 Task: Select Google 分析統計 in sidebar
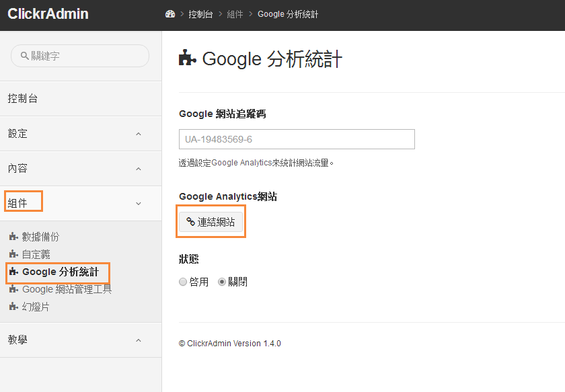pos(61,272)
